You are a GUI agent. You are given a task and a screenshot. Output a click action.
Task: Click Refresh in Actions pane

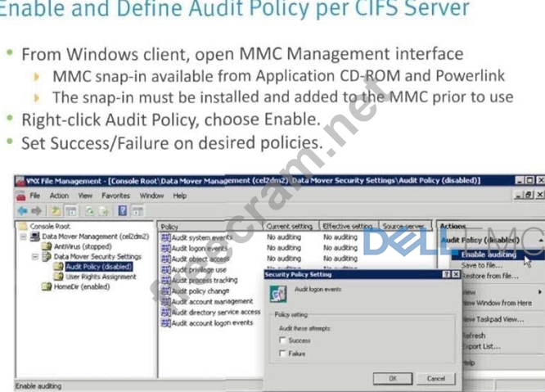(x=474, y=336)
